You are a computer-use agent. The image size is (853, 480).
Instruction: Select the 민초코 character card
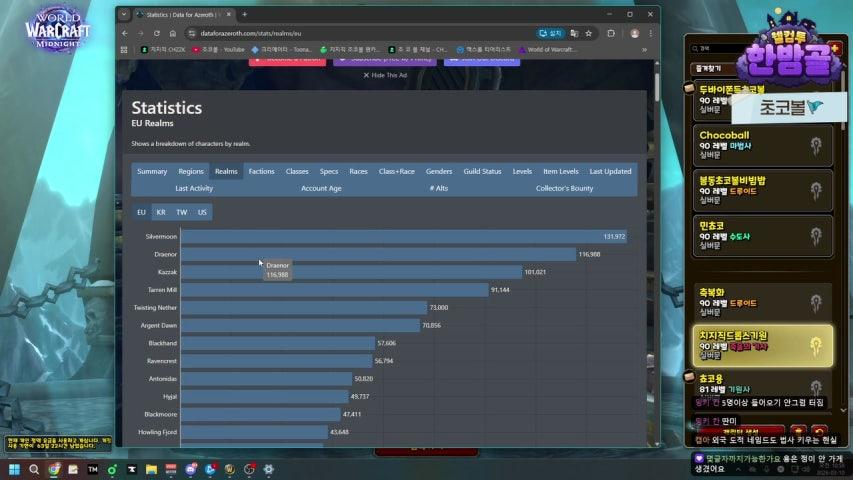click(763, 235)
